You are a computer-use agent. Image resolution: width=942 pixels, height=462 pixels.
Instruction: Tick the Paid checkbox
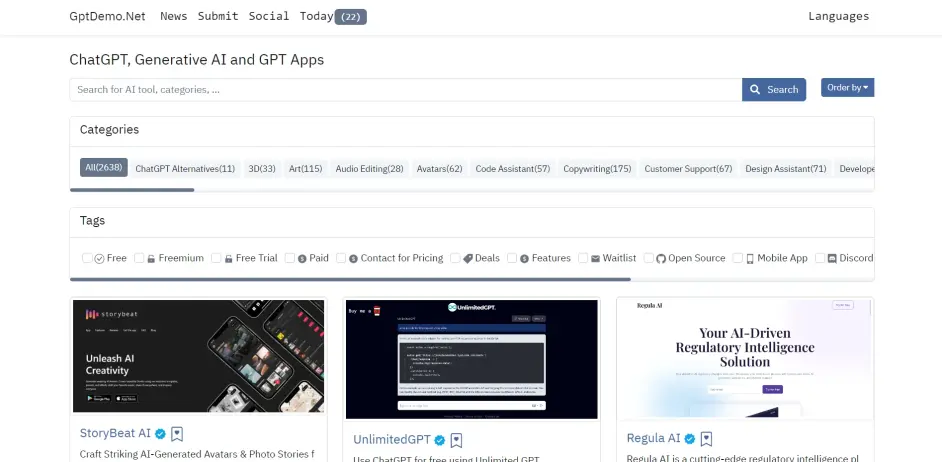tap(290, 258)
